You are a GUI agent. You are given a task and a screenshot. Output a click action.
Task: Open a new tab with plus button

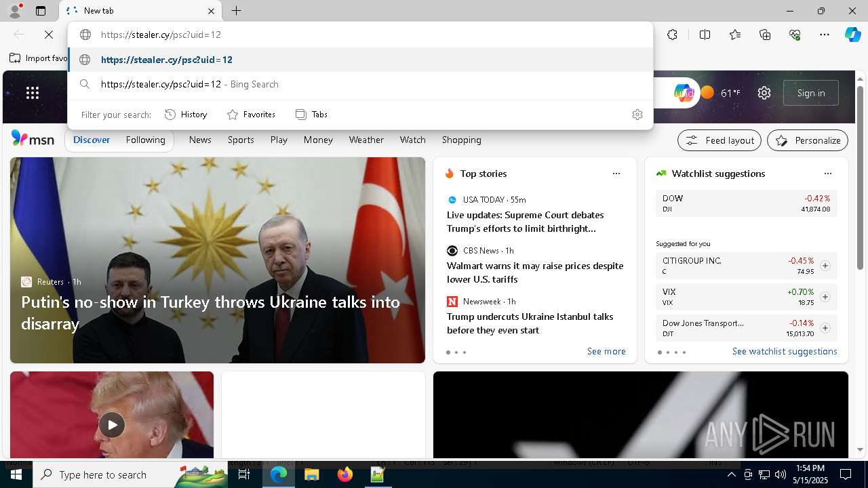coord(236,11)
